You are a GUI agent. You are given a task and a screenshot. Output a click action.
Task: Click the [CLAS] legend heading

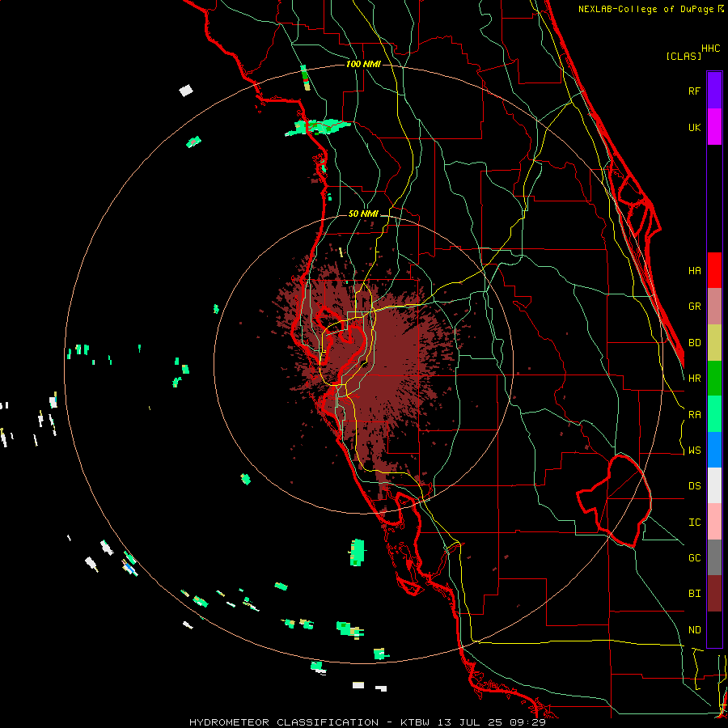[683, 57]
